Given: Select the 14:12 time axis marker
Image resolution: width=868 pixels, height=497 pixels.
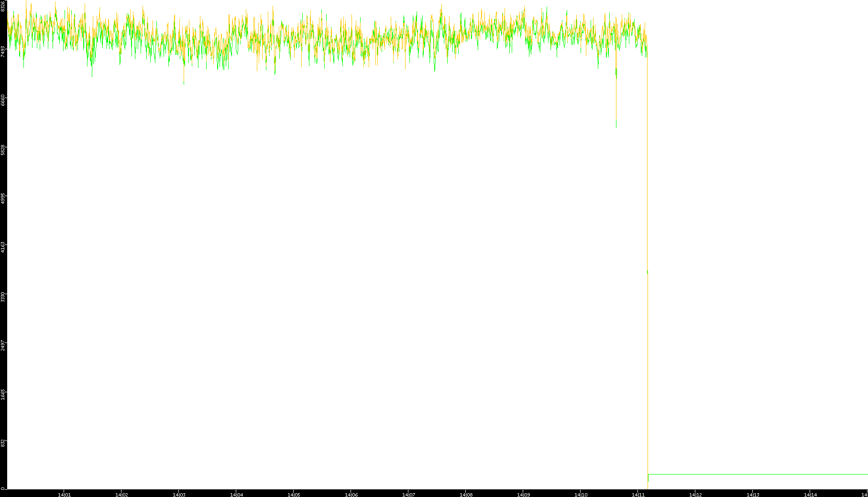Looking at the screenshot, I should [x=695, y=494].
